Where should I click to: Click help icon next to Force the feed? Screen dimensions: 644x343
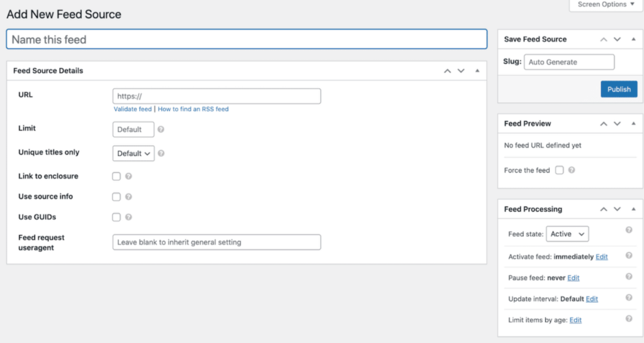click(x=572, y=170)
